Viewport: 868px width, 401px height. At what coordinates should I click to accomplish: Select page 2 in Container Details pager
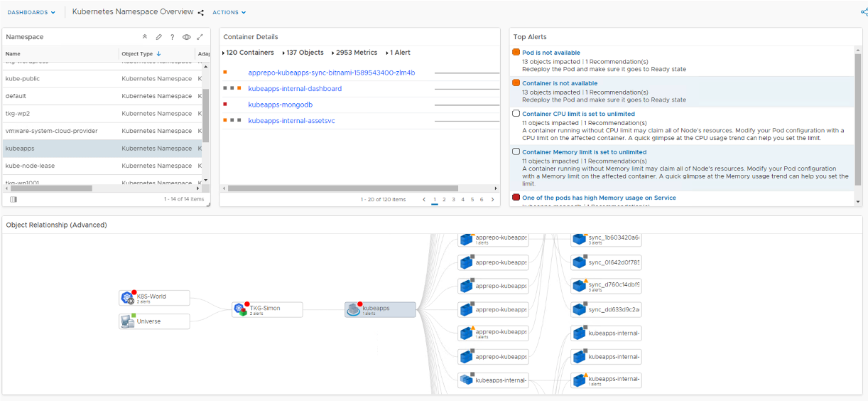point(444,200)
